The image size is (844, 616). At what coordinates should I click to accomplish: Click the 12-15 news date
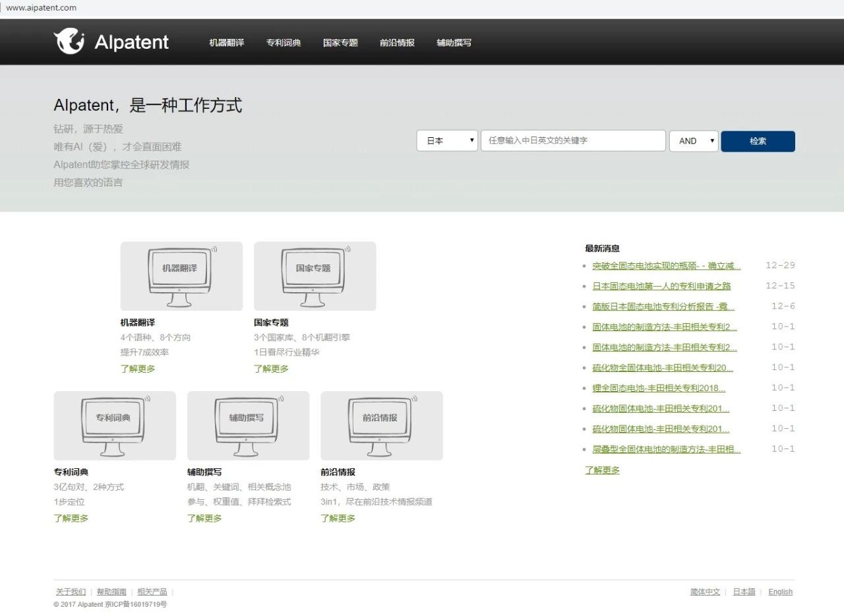(780, 286)
